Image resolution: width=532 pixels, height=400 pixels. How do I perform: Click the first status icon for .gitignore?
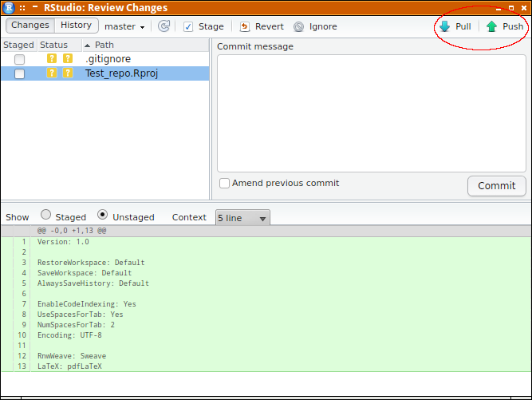[x=52, y=58]
